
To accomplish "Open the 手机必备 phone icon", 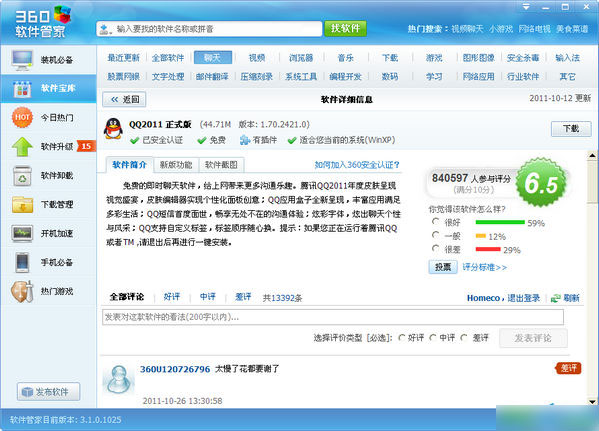I will pos(22,262).
